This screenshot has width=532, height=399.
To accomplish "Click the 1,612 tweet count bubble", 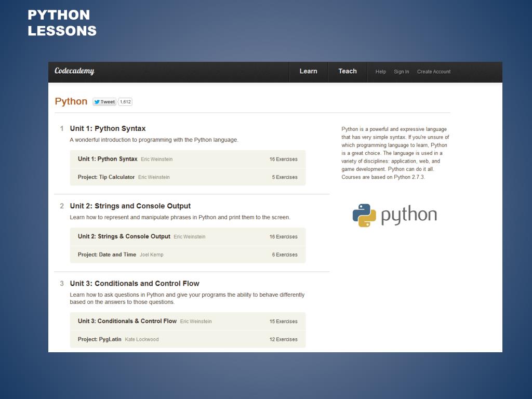I will coord(125,102).
